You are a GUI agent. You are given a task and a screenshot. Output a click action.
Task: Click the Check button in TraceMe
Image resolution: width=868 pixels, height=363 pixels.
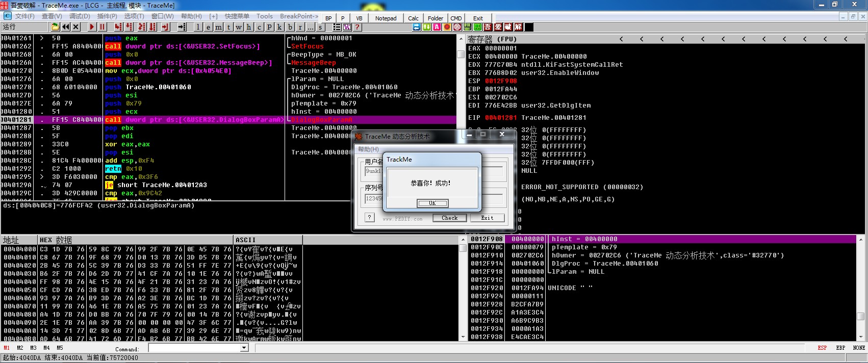[x=449, y=218]
